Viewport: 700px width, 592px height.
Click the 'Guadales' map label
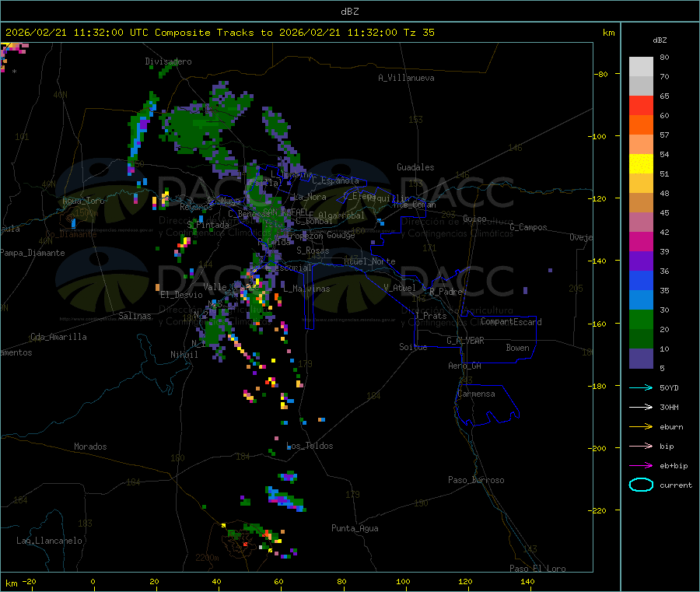pos(415,167)
